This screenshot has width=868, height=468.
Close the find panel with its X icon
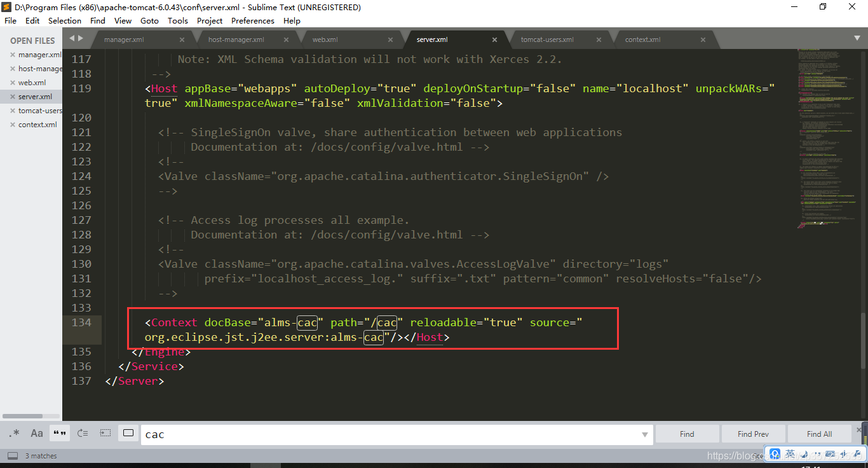(x=859, y=430)
